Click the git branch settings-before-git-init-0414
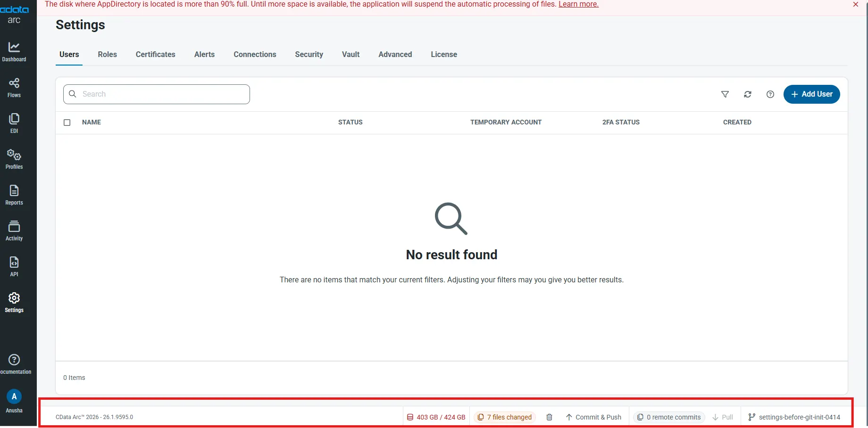Image resolution: width=868 pixels, height=428 pixels. [x=794, y=417]
